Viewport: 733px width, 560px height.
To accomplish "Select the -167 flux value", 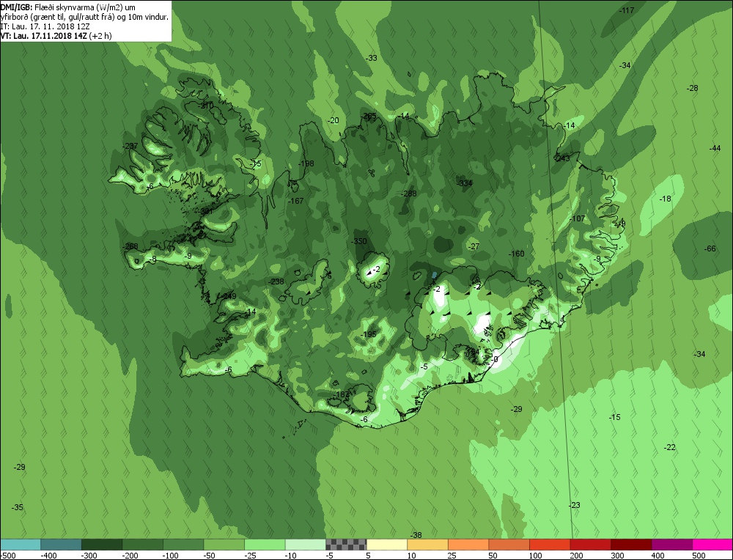I will (x=296, y=201).
